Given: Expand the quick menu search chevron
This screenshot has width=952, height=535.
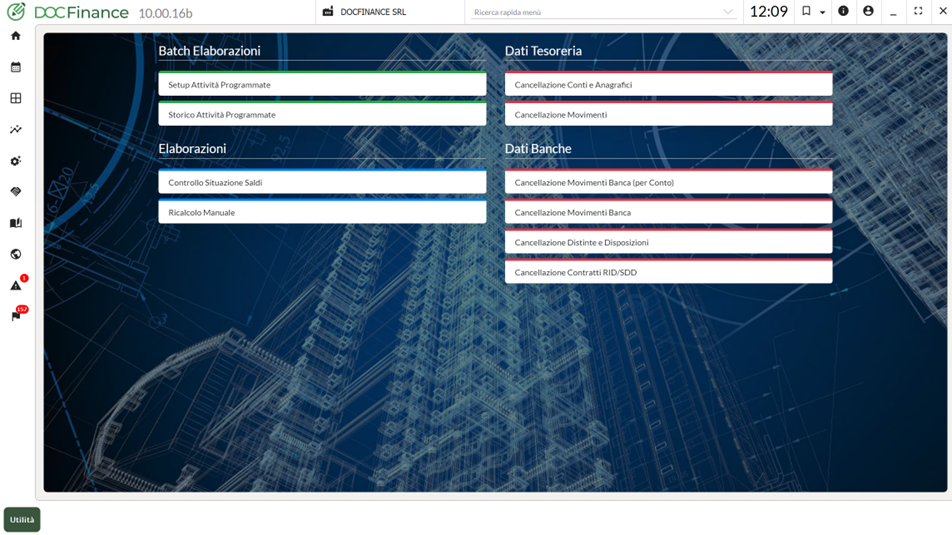Looking at the screenshot, I should (x=728, y=12).
